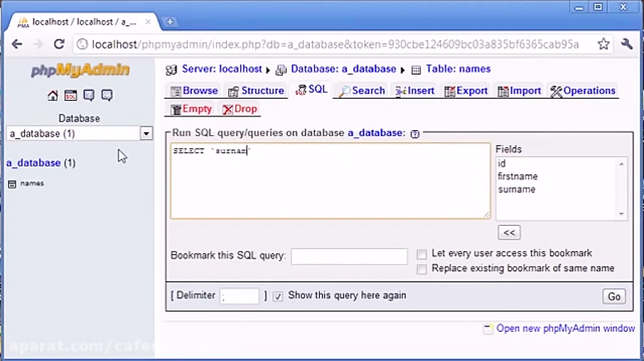The height and width of the screenshot is (361, 644).
Task: Open a new browser tab
Action: pyautogui.click(x=170, y=21)
